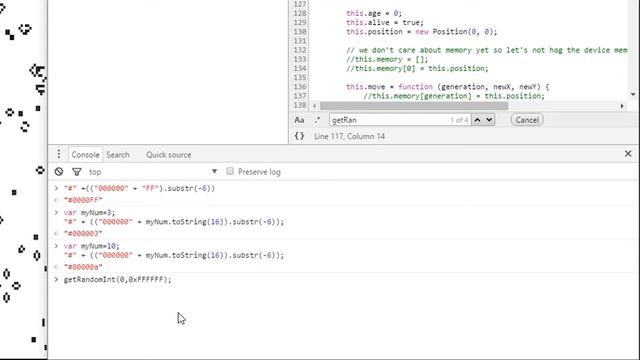
Task: Go to previous search match arrow
Action: pyautogui.click(x=477, y=120)
